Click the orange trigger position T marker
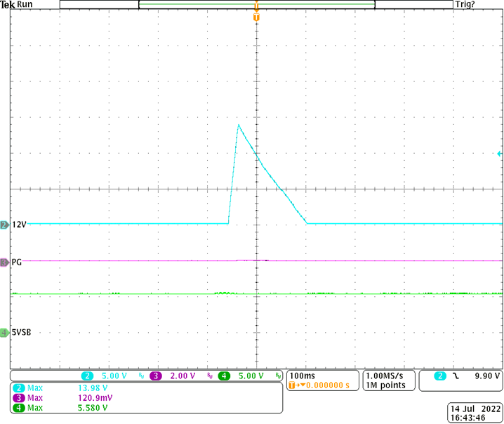This screenshot has height=424, width=504. coord(256,15)
